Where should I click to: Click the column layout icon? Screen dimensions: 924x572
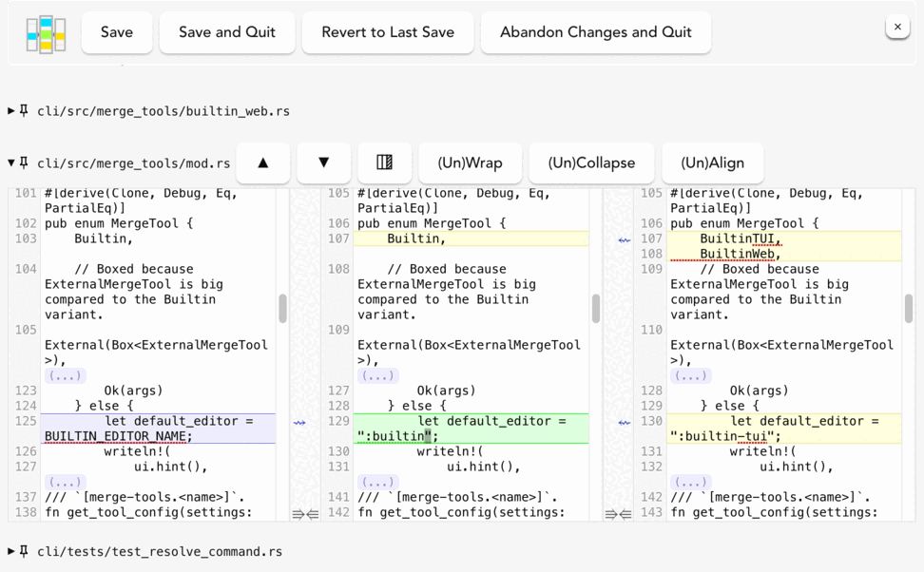pyautogui.click(x=384, y=162)
